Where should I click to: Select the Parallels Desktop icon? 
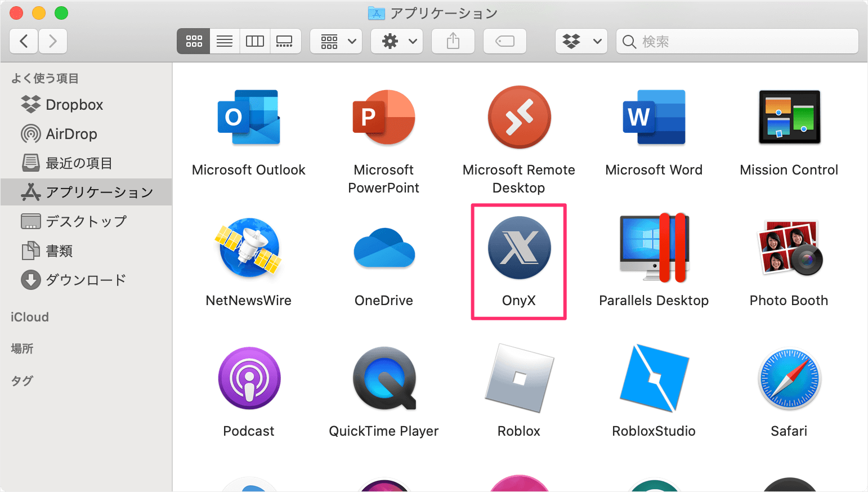pyautogui.click(x=654, y=248)
